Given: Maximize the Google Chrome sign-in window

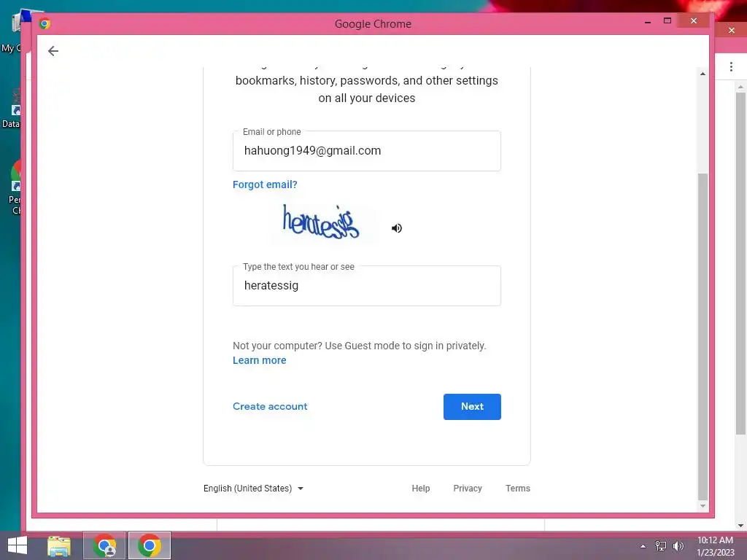Looking at the screenshot, I should point(667,21).
